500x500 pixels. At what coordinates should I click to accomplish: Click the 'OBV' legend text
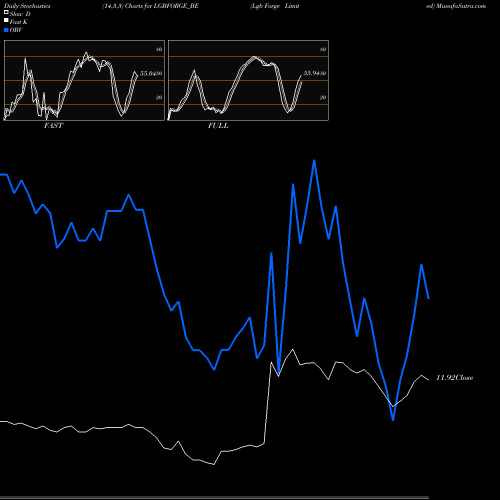(16, 30)
